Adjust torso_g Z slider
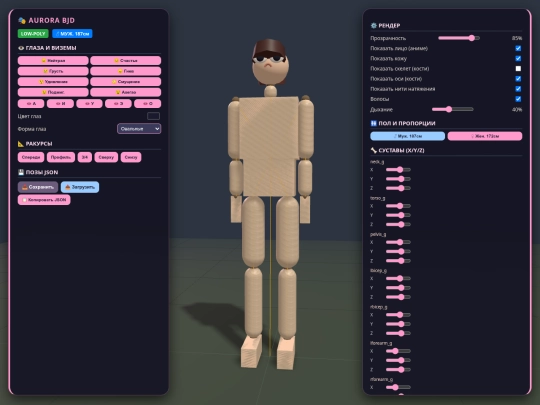The height and width of the screenshot is (405, 540). pyautogui.click(x=398, y=225)
